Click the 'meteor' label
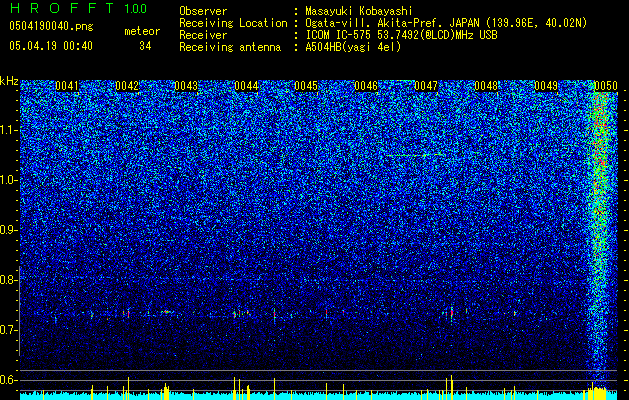Image resolution: width=629 pixels, height=400 pixels. tap(142, 31)
